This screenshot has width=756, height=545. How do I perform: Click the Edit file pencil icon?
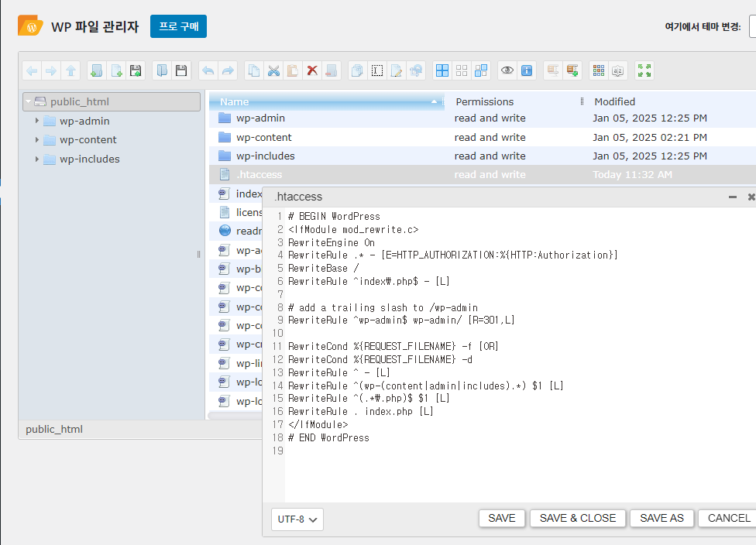pos(397,71)
